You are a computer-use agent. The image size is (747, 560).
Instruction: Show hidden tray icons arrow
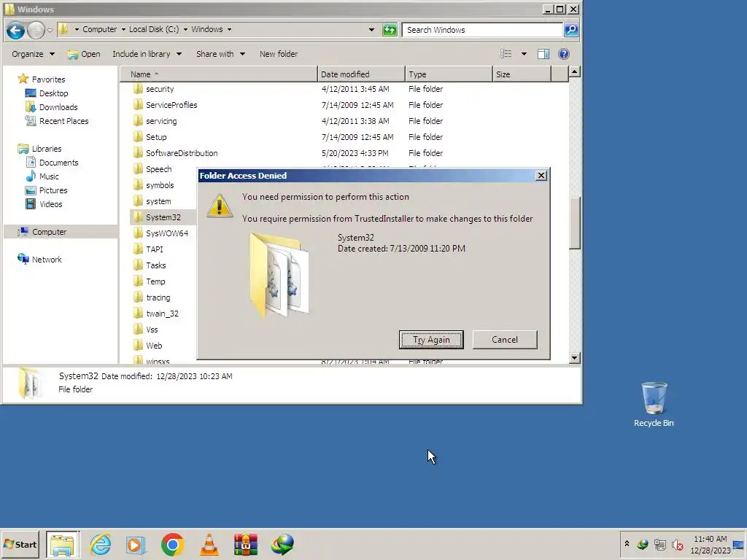pyautogui.click(x=627, y=544)
